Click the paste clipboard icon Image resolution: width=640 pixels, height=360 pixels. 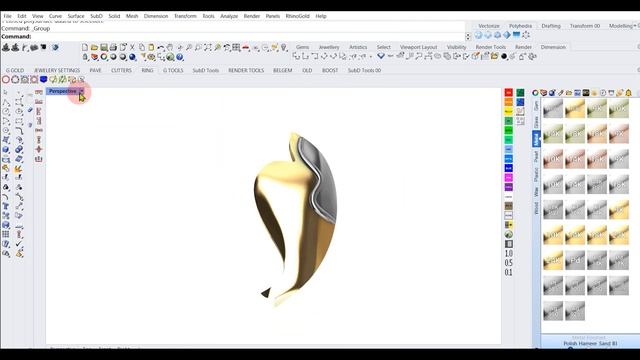151,47
